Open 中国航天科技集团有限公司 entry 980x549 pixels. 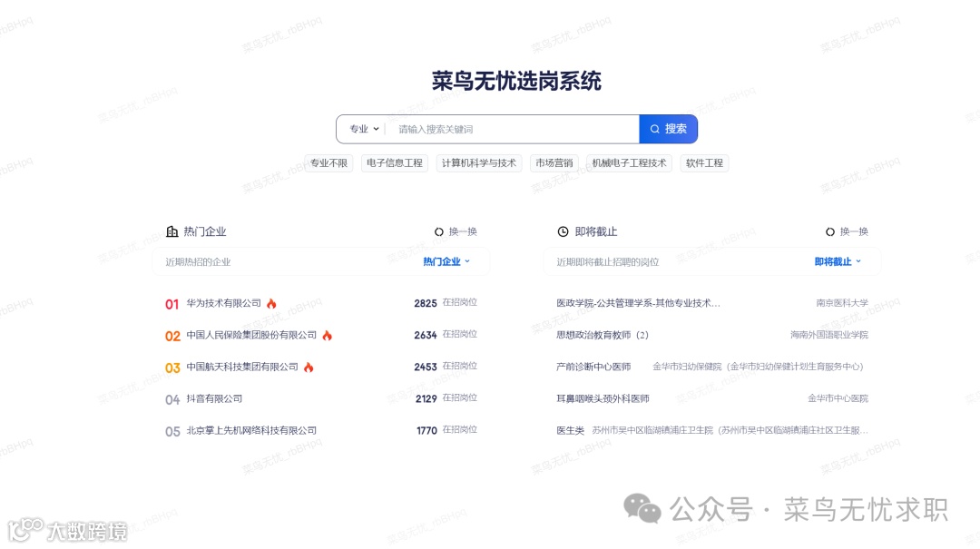(242, 367)
